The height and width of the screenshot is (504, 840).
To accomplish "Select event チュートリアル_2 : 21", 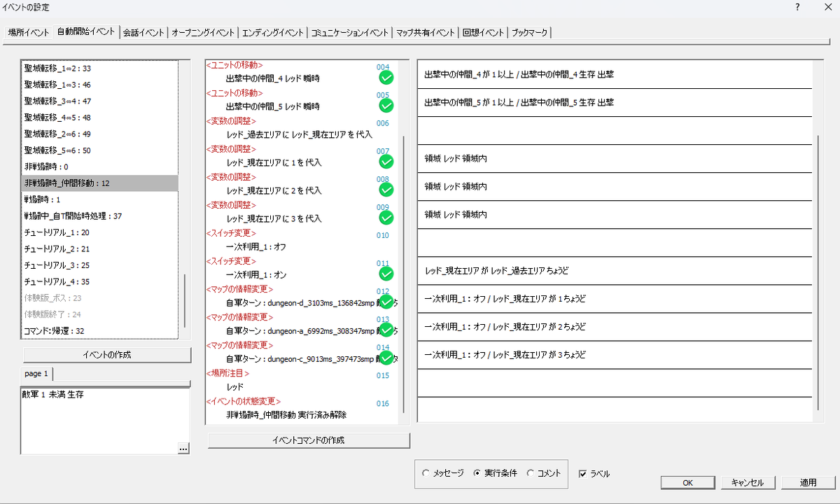I will click(99, 248).
